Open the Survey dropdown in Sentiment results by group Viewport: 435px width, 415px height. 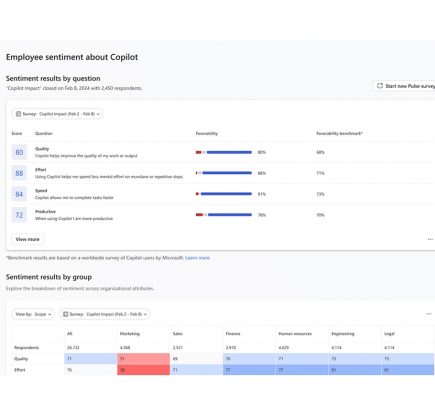tap(104, 314)
